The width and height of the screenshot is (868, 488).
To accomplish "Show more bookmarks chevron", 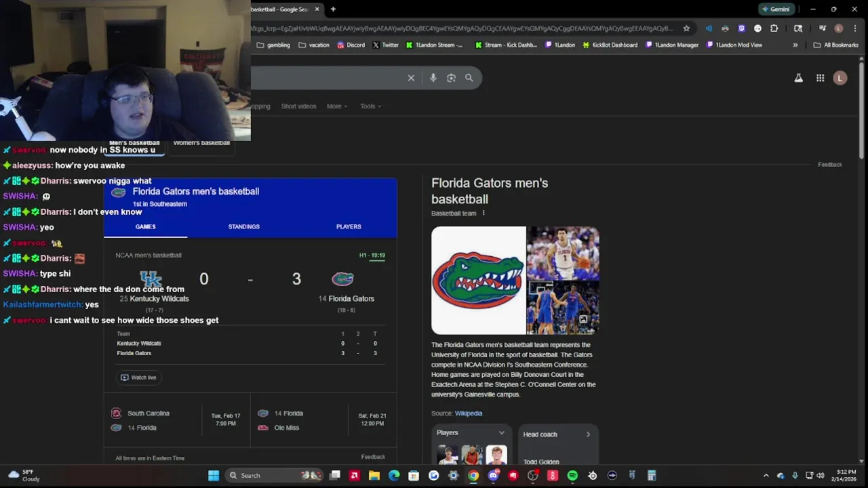I will click(x=795, y=45).
